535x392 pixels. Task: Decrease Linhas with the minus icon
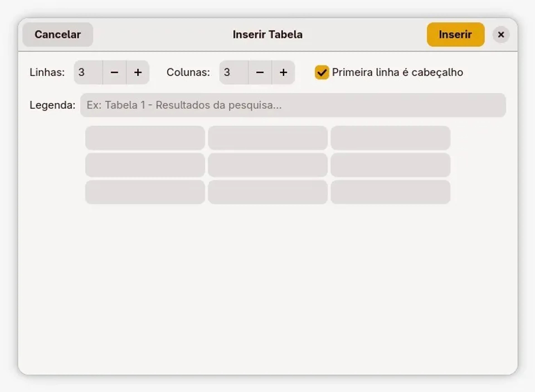[x=114, y=73]
